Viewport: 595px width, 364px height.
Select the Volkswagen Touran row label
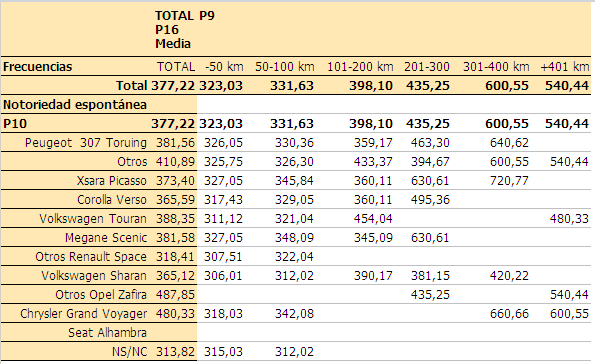click(93, 219)
